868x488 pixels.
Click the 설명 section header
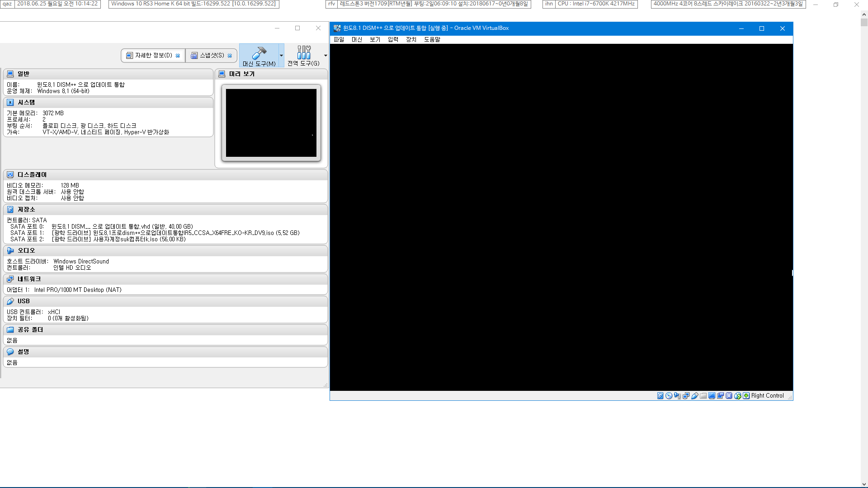point(165,352)
